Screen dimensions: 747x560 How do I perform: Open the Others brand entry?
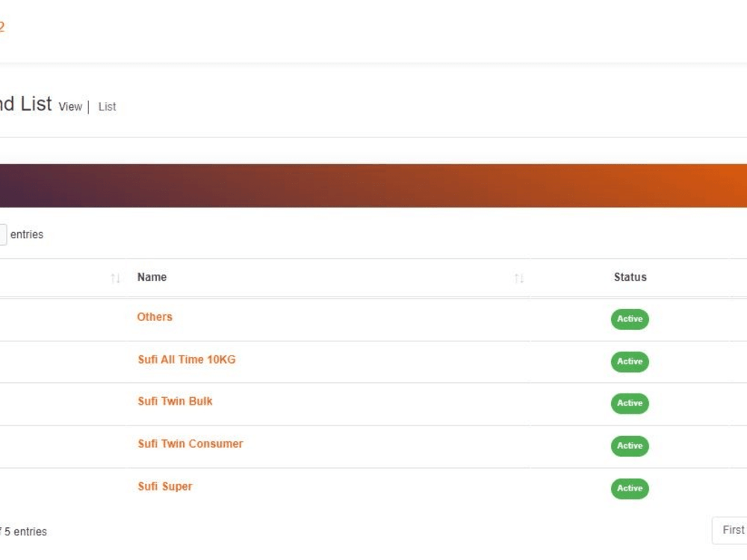(155, 317)
